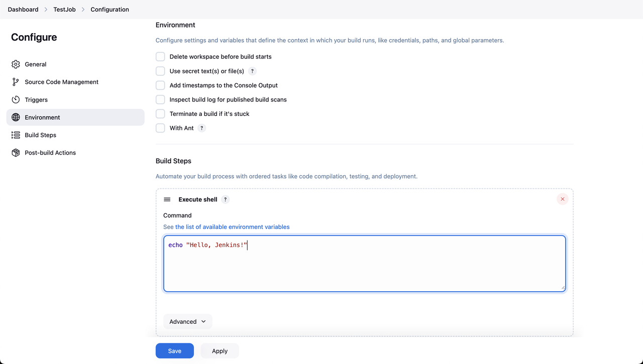Image resolution: width=643 pixels, height=364 pixels.
Task: Check the With Ant checkbox
Action: 160,128
